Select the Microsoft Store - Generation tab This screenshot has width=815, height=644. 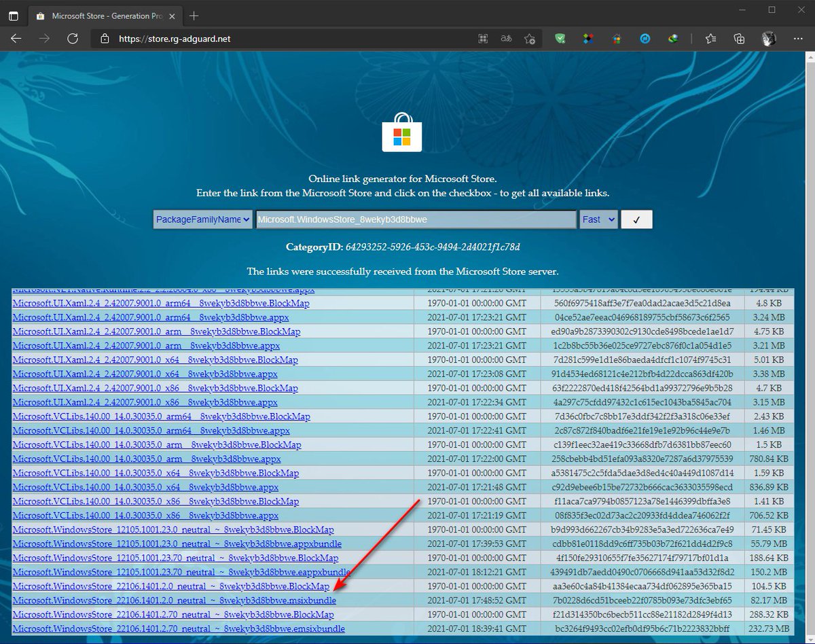pos(105,16)
